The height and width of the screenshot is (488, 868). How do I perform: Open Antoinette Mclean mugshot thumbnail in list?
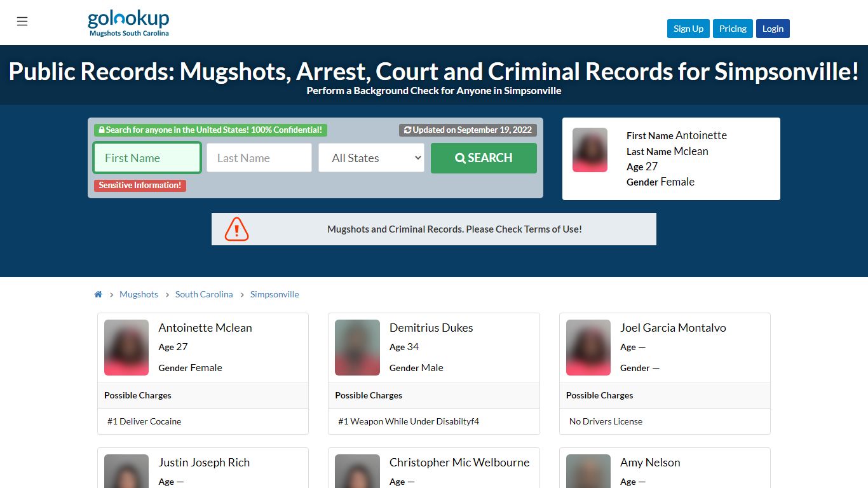pyautogui.click(x=126, y=348)
